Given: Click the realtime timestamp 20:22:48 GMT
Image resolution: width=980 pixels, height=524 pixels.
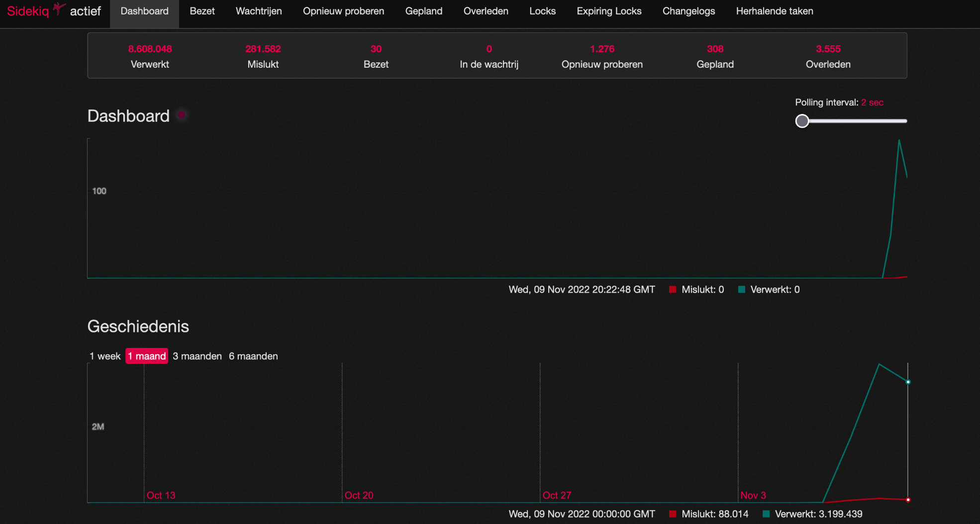Looking at the screenshot, I should 582,290.
